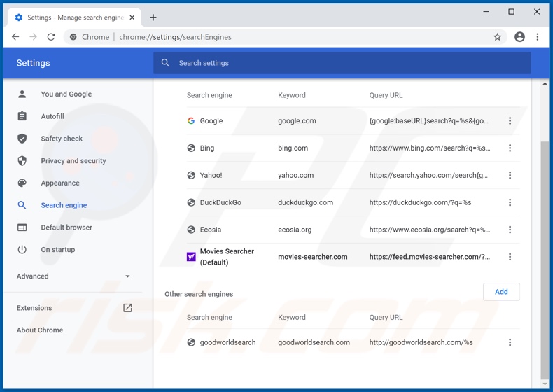Viewport: 553px width, 392px height.
Task: Minimize the Chrome window
Action: (486, 12)
